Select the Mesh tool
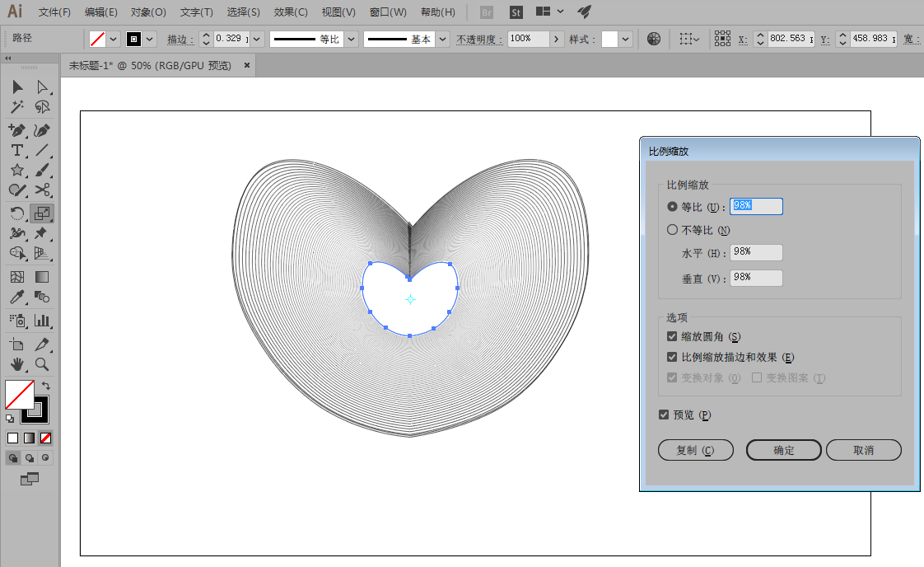The image size is (924, 567). pos(17,277)
